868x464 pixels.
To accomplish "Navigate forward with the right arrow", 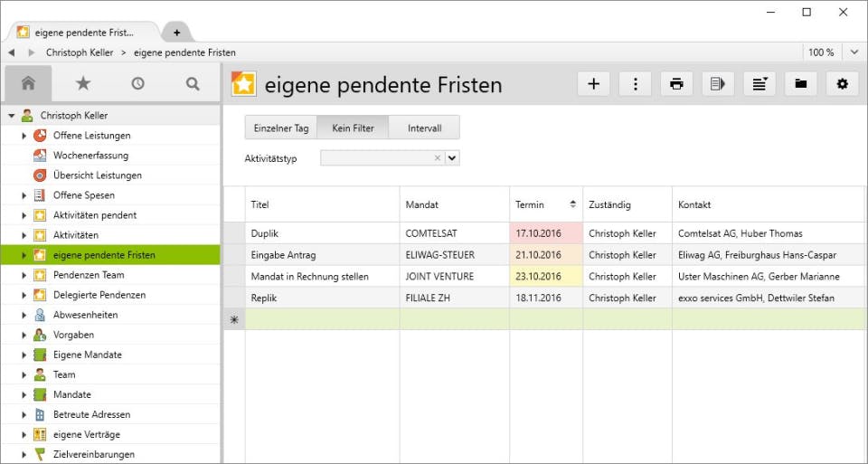I will pyautogui.click(x=31, y=52).
